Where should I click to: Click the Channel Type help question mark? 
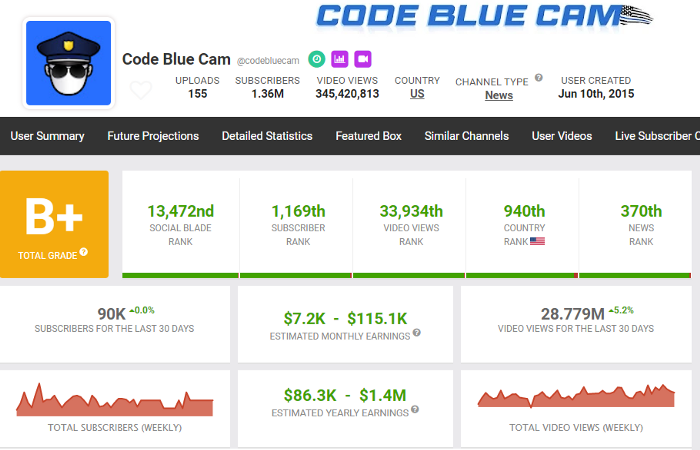click(x=539, y=77)
